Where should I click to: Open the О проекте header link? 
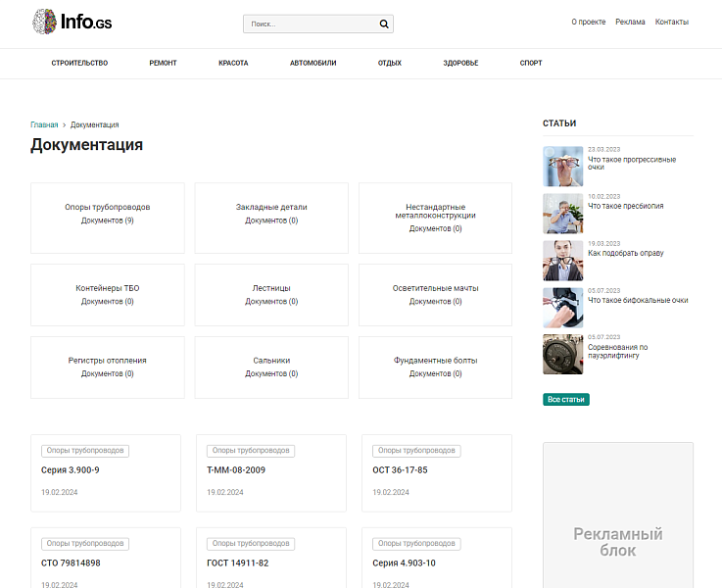point(588,22)
